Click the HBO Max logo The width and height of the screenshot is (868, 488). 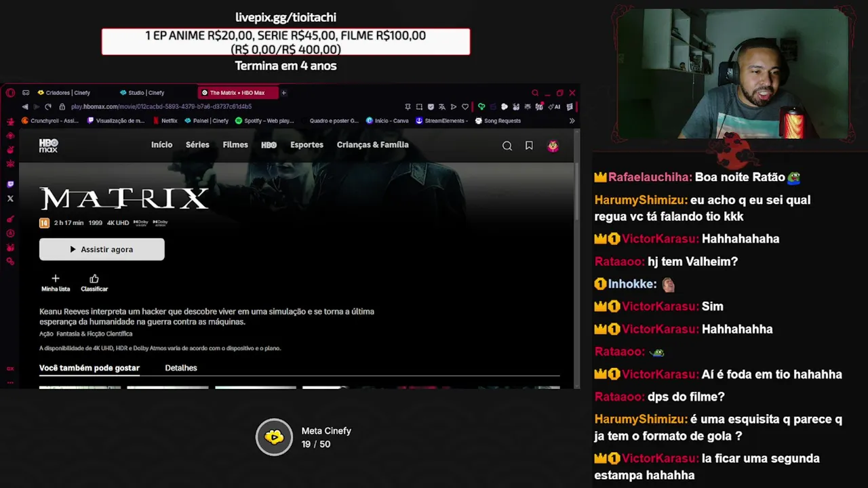coord(49,145)
